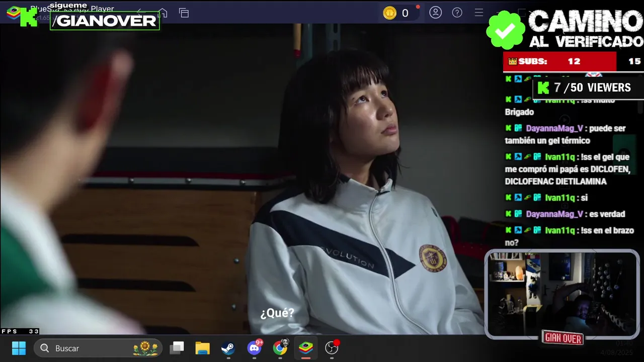Screen dimensions: 644x362
Task: Select BlueStacks icon on the taskbar
Action: [306, 348]
